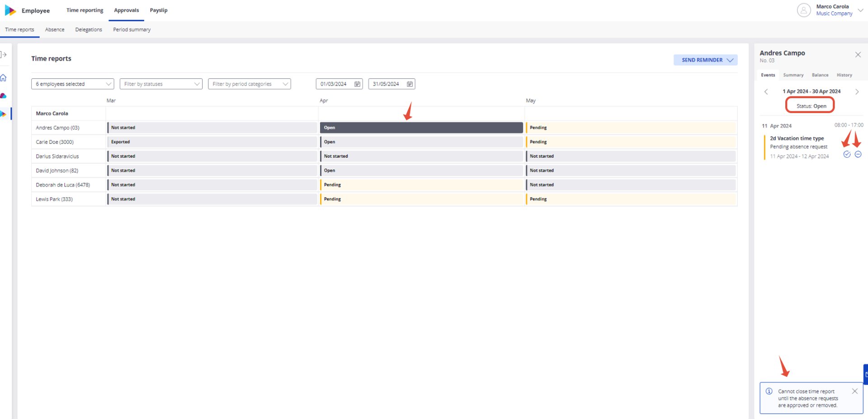Click the Andres Campo (03) row name
The height and width of the screenshot is (419, 868).
[x=57, y=128]
